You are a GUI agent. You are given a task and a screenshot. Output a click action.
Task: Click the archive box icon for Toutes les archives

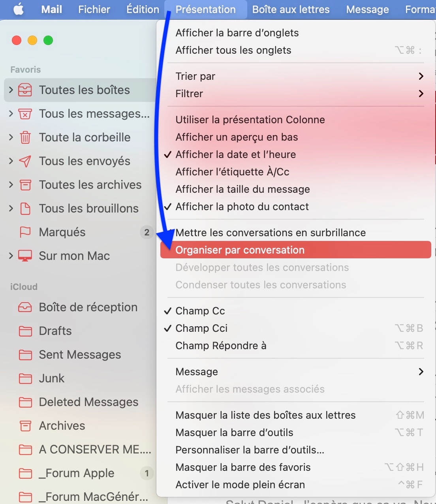tap(25, 185)
